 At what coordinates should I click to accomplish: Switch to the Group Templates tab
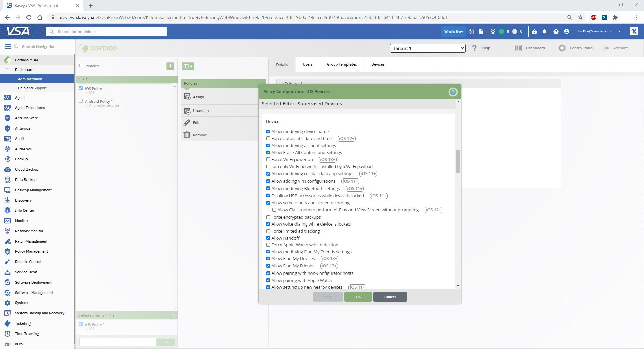pos(341,64)
